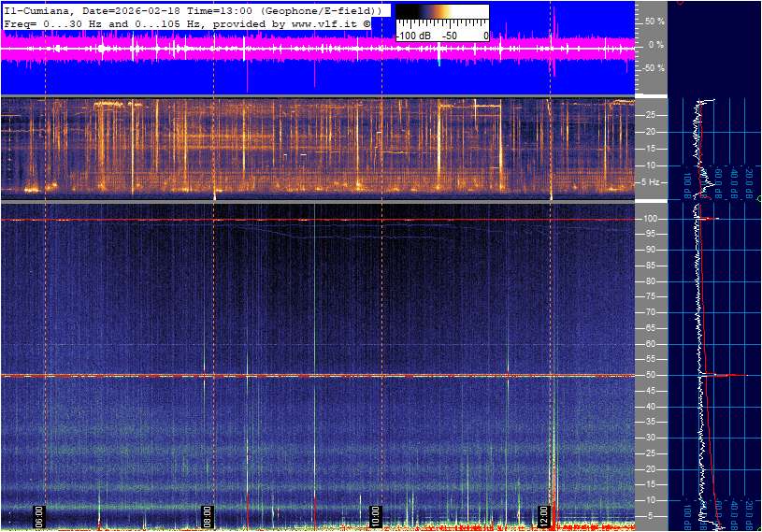This screenshot has height=532, width=762.
Task: Click the 50 % amplitude axis label
Action: click(x=655, y=21)
